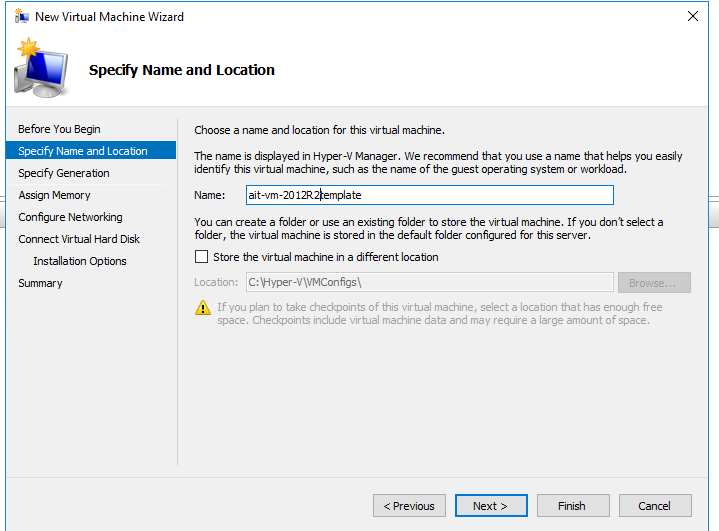Close the New Virtual Machine Wizard
Image resolution: width=719 pixels, height=531 pixels.
[693, 17]
